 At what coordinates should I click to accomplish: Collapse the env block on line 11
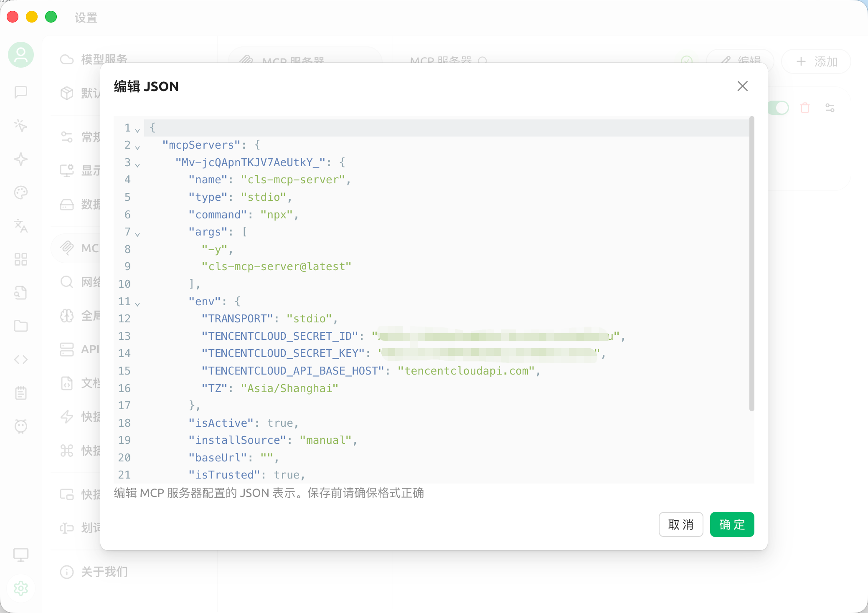tap(137, 304)
